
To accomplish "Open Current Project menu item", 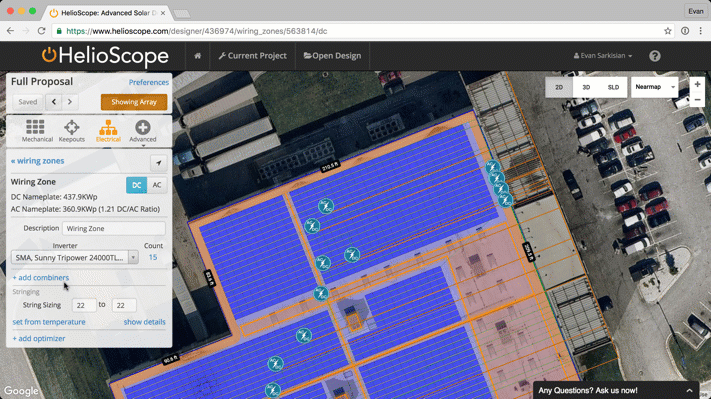I will click(253, 56).
